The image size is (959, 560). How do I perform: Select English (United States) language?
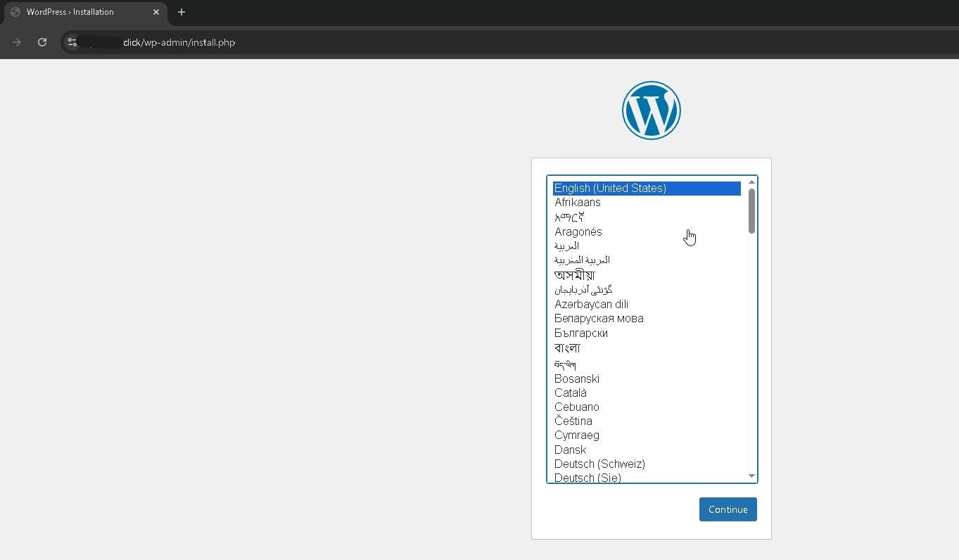pyautogui.click(x=647, y=188)
